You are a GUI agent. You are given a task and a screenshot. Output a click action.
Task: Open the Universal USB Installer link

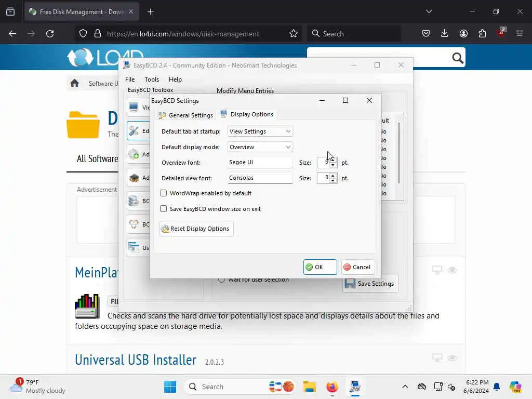(x=136, y=360)
